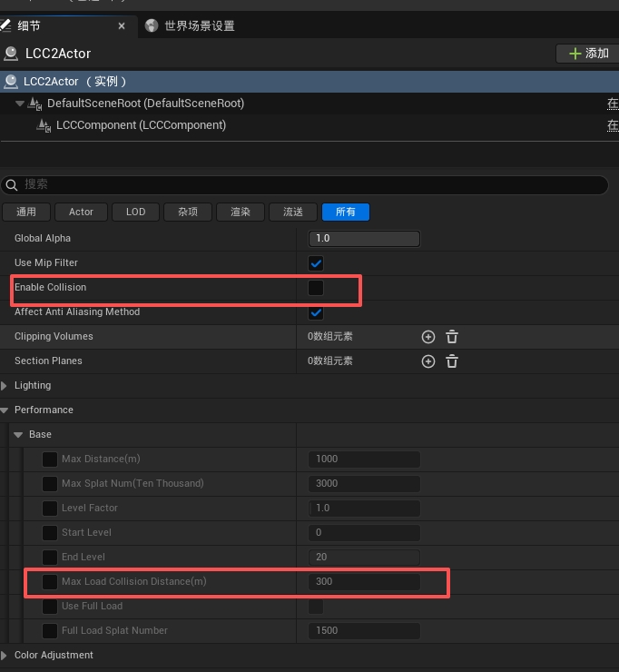Click the Start Level 0 field
Viewport: 619px width, 672px height.
pos(364,533)
